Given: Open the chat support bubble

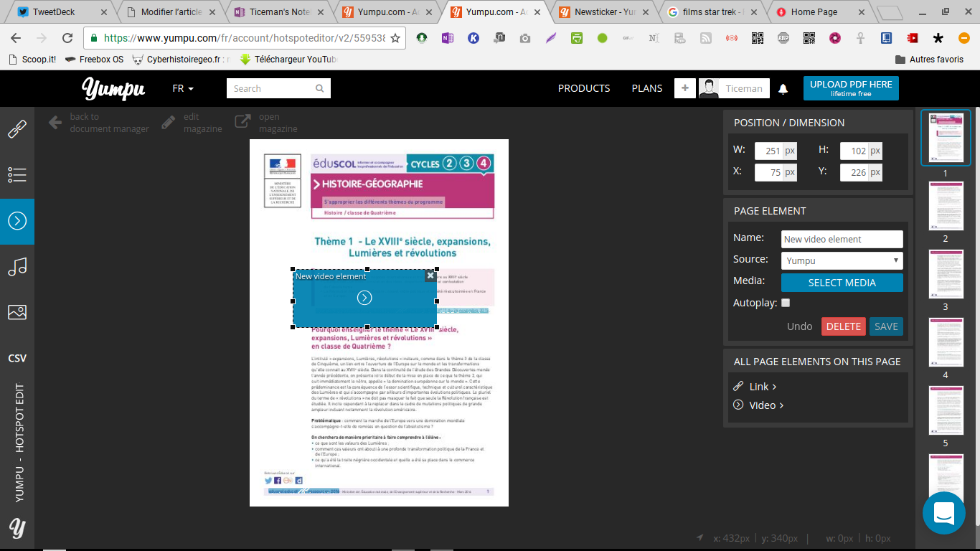Looking at the screenshot, I should (943, 513).
